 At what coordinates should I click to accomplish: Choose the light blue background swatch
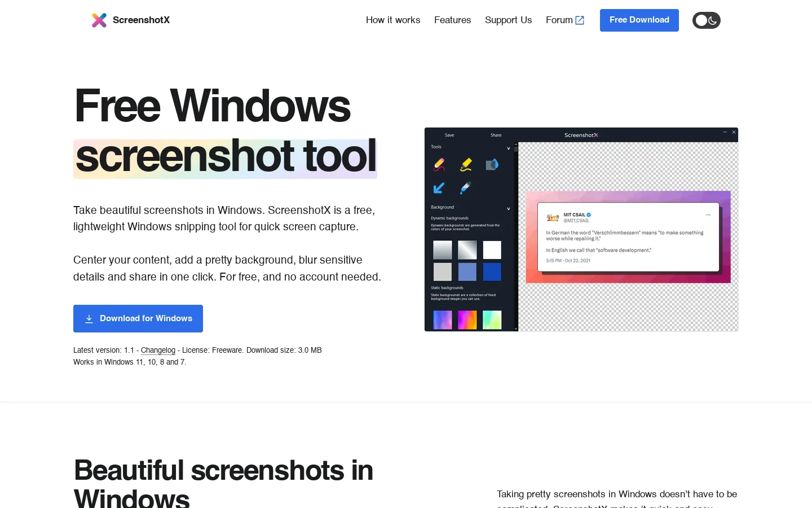467,271
